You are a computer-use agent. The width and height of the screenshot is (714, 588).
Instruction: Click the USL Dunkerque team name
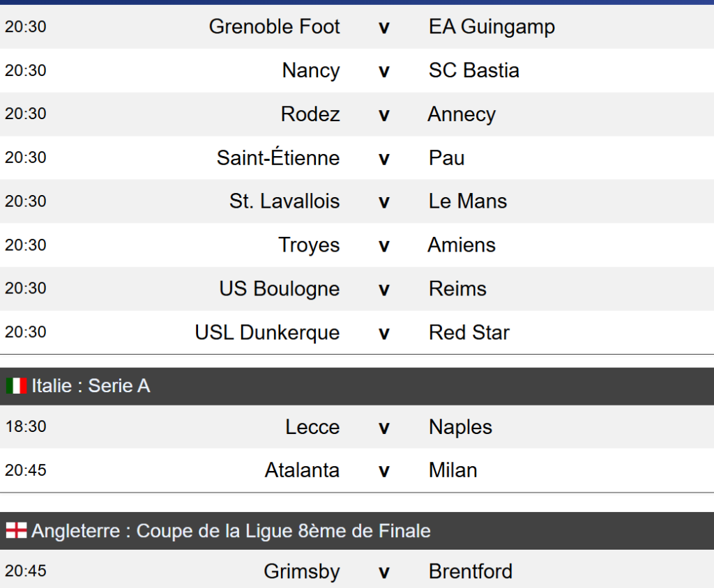267,332
